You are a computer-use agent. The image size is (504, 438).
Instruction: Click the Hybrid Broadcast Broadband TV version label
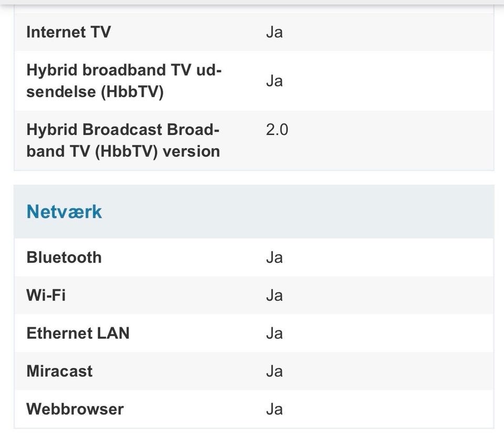click(123, 140)
